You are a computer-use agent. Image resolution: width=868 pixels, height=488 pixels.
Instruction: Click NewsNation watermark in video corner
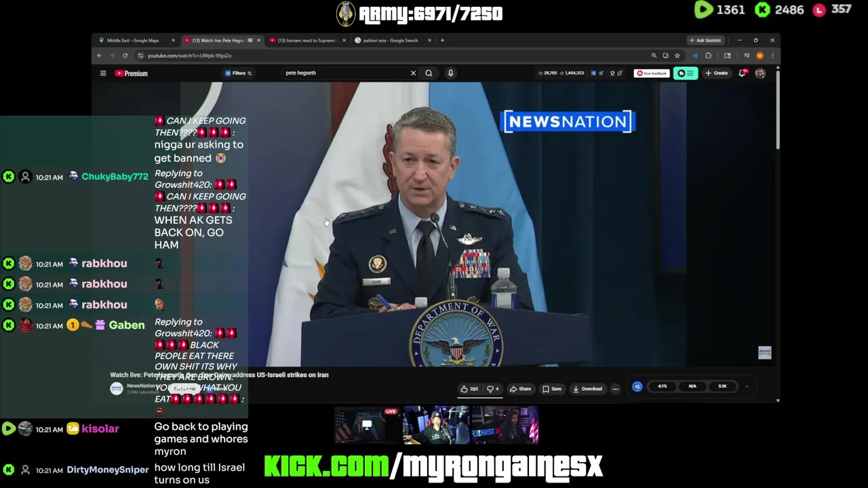(x=764, y=352)
